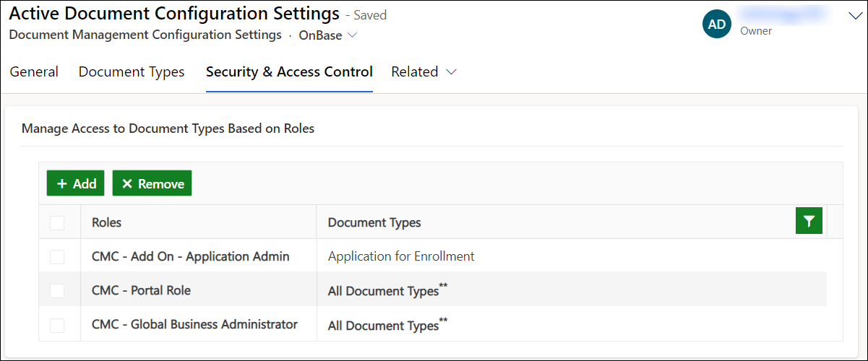Check the CMC - Add On - Application Admin row

pyautogui.click(x=57, y=256)
